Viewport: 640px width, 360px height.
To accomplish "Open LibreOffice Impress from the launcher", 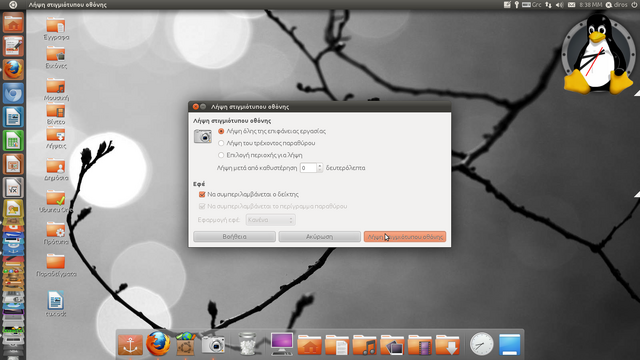I will pyautogui.click(x=13, y=164).
